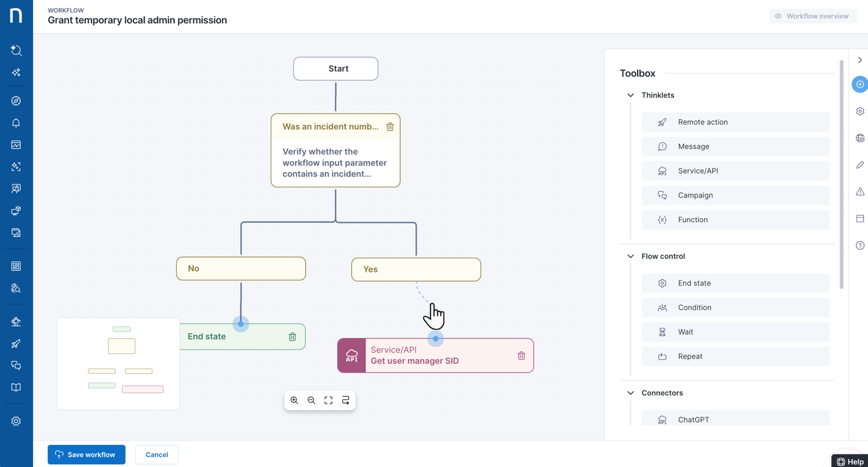The image size is (868, 467).
Task: Click the fit-to-screen canvas icon
Action: 328,400
